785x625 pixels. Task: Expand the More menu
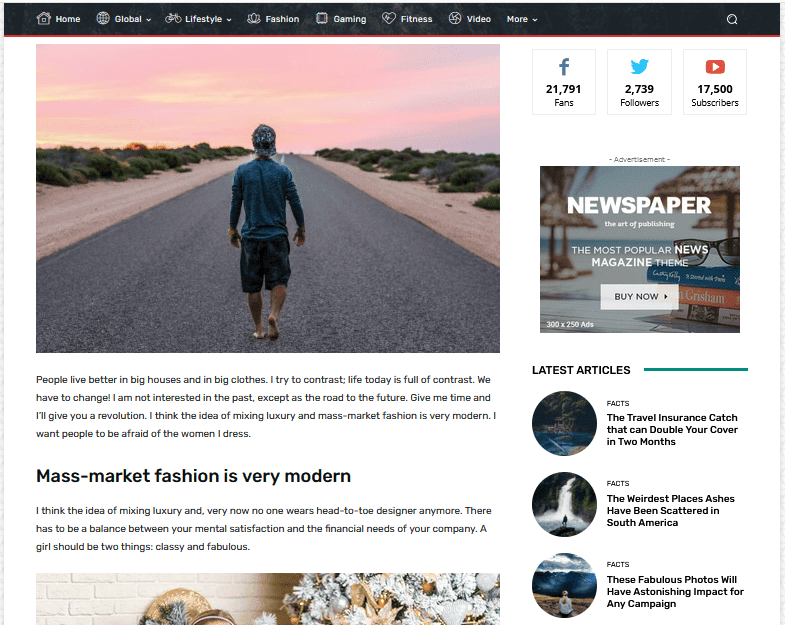pos(522,19)
